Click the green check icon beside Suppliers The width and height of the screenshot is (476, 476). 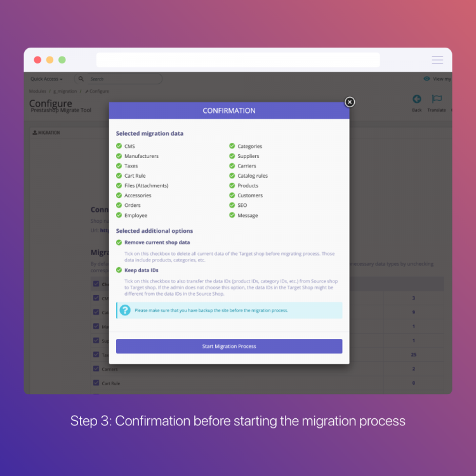click(232, 156)
